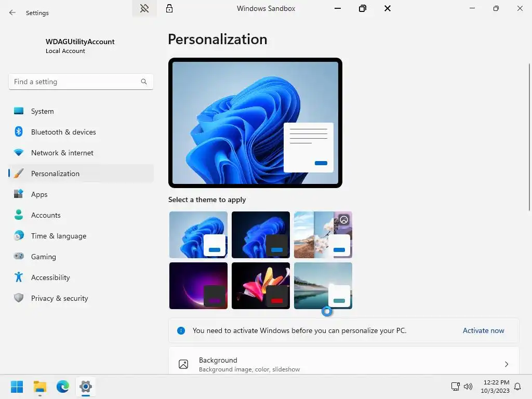Click the Settings page vertical scrollbar

click(529, 137)
